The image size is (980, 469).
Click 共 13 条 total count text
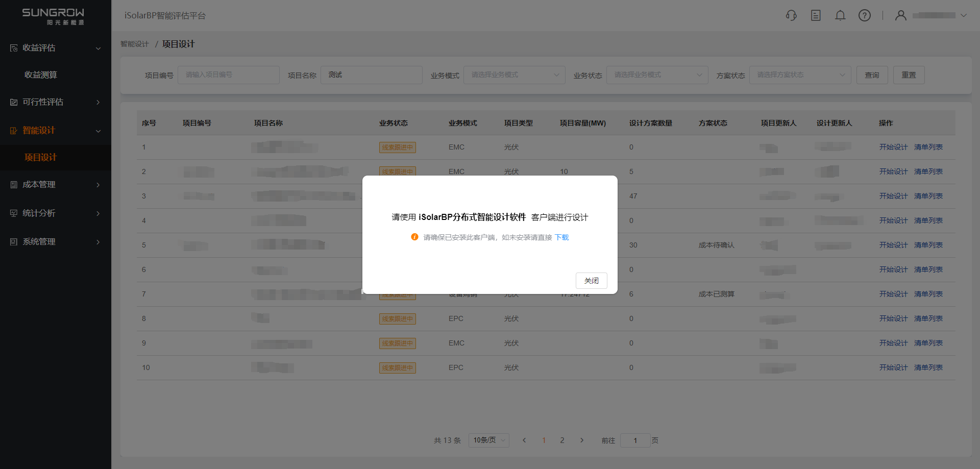coord(447,440)
